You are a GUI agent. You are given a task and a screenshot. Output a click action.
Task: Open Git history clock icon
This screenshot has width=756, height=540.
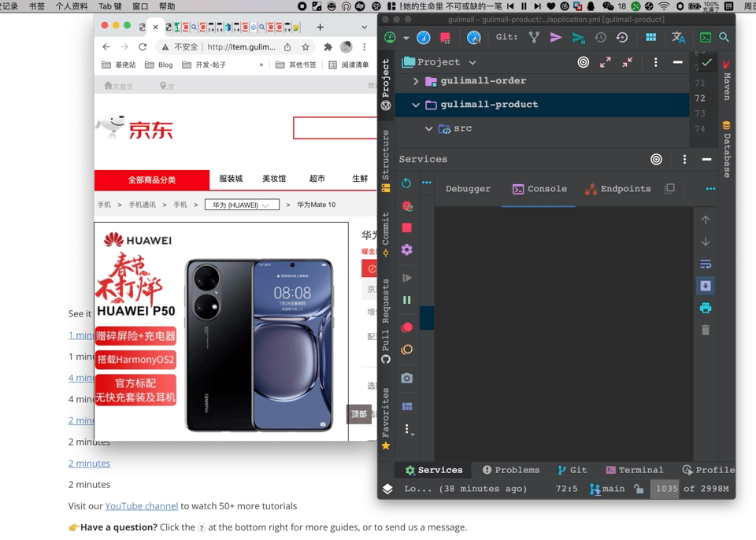click(600, 37)
